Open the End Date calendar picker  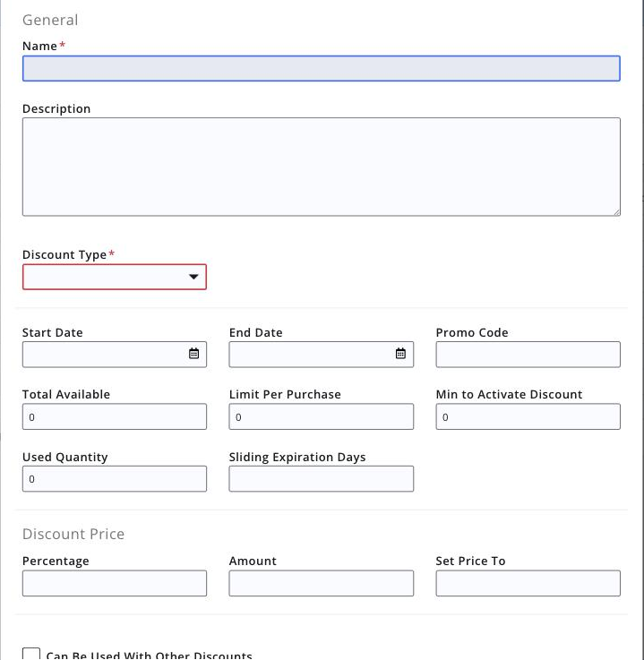400,354
